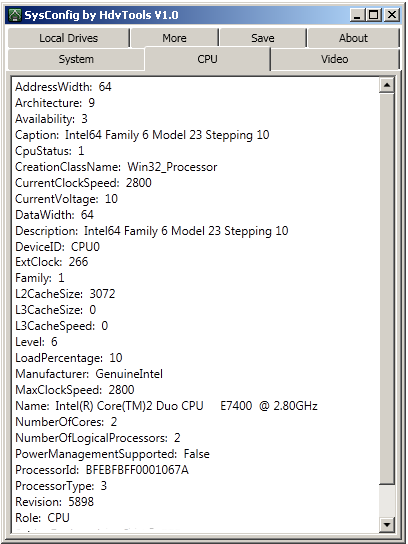Click the ProcessorId: BFEBFBFF0001067A line
The height and width of the screenshot is (544, 408).
click(102, 470)
